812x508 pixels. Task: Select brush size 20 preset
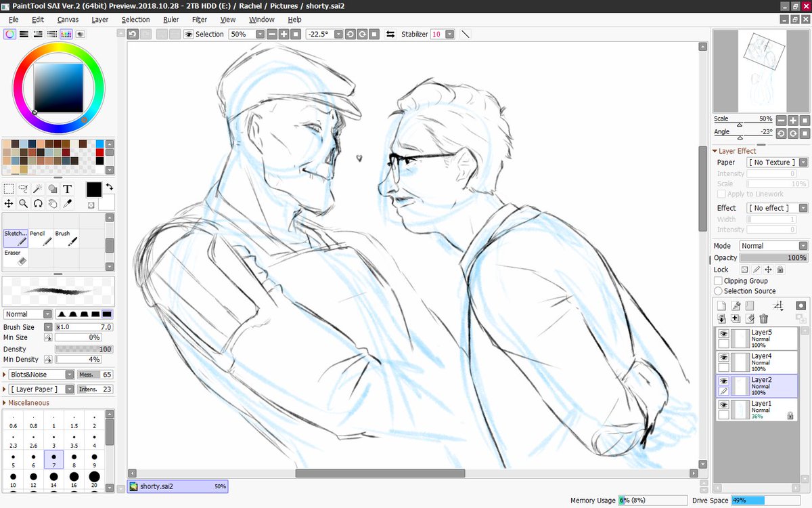coord(94,480)
